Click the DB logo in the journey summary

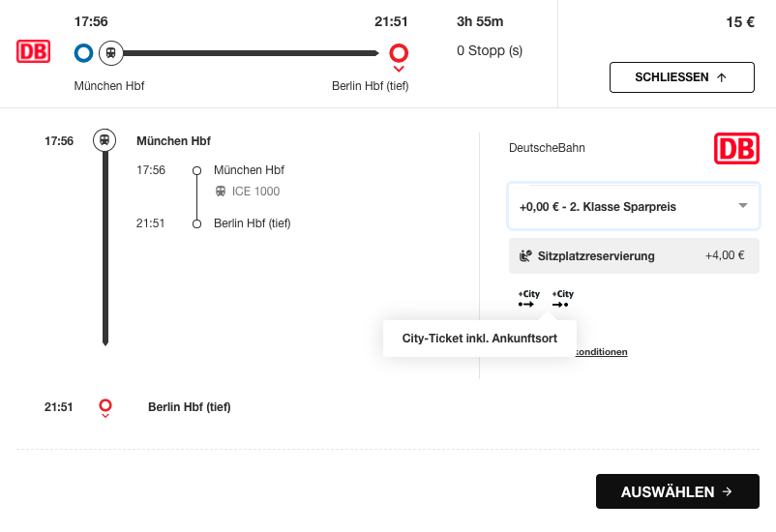pos(33,52)
